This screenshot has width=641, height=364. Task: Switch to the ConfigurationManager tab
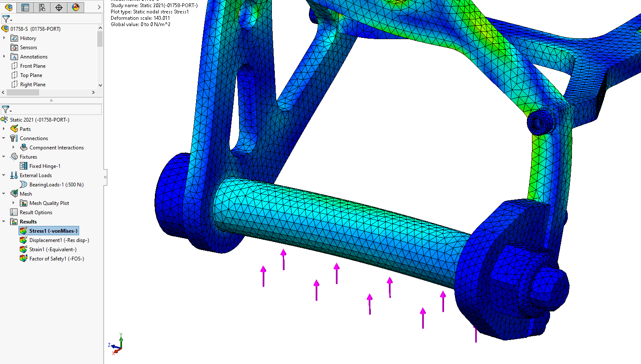tap(42, 7)
